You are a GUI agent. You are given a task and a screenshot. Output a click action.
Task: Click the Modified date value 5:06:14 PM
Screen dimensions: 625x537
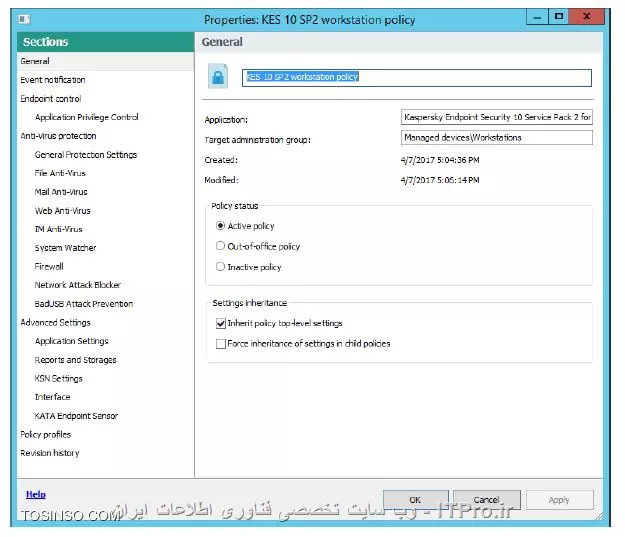click(440, 180)
